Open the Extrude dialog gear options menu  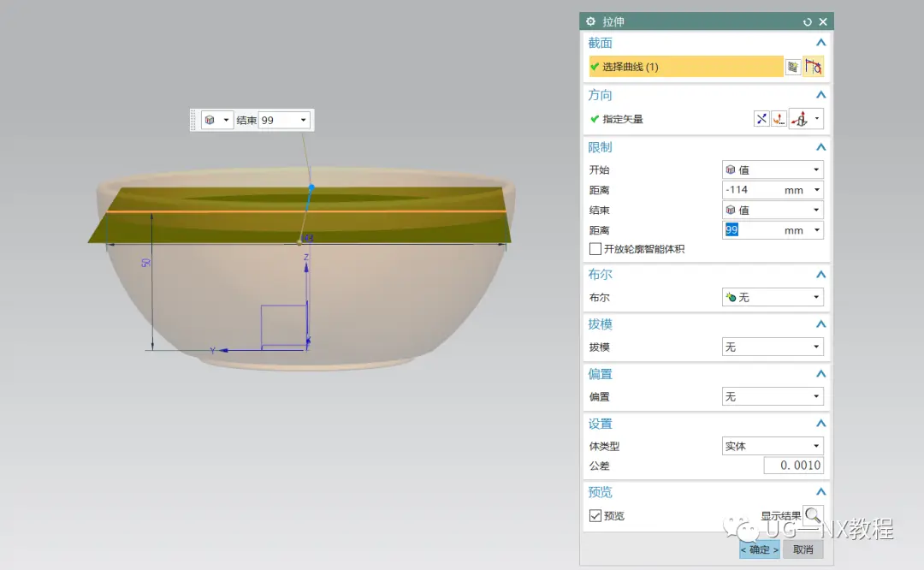tap(590, 21)
